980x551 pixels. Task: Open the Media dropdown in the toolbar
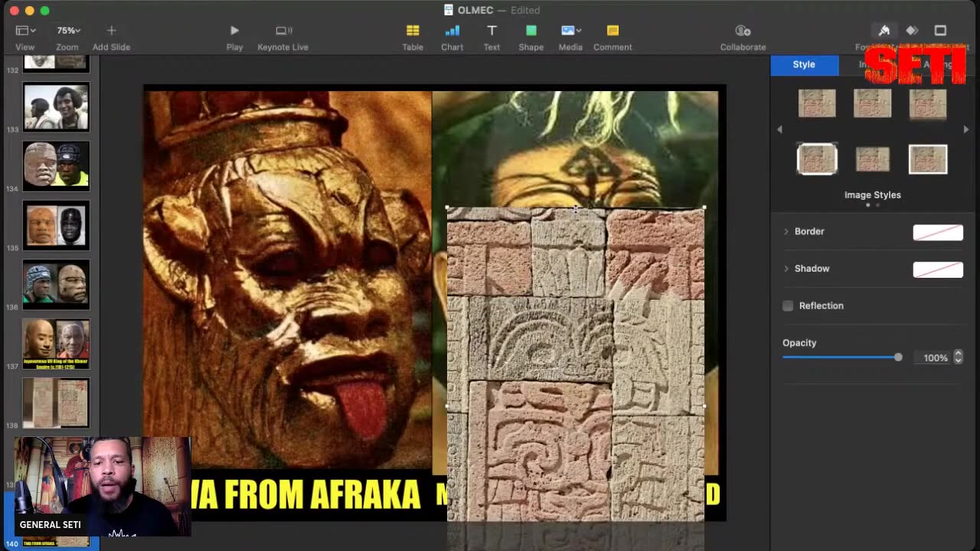click(570, 31)
